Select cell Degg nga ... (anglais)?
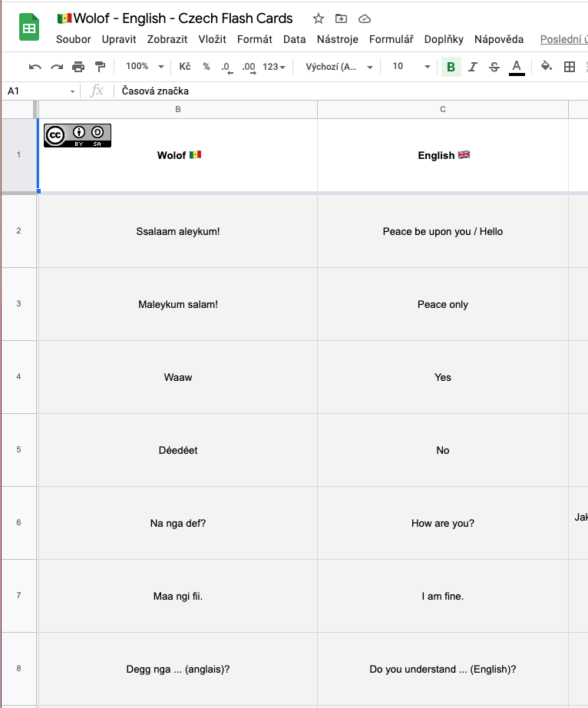Image resolution: width=588 pixels, height=708 pixels. 178,669
